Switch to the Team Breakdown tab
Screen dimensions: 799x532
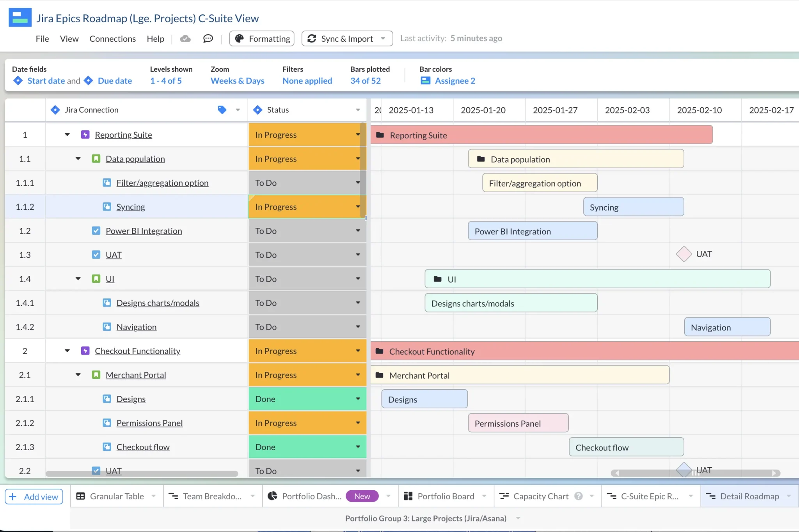(x=212, y=496)
